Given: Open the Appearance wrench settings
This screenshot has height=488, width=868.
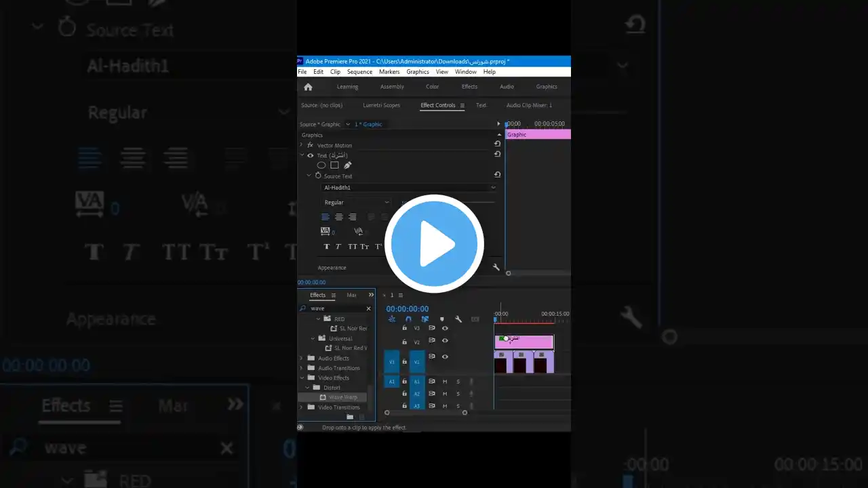Looking at the screenshot, I should (x=496, y=268).
